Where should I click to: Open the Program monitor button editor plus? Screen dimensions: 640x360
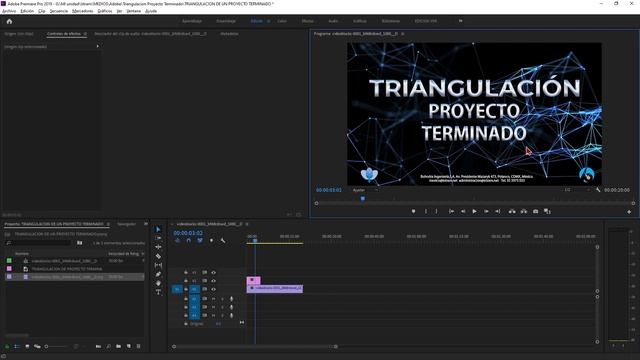pos(629,212)
